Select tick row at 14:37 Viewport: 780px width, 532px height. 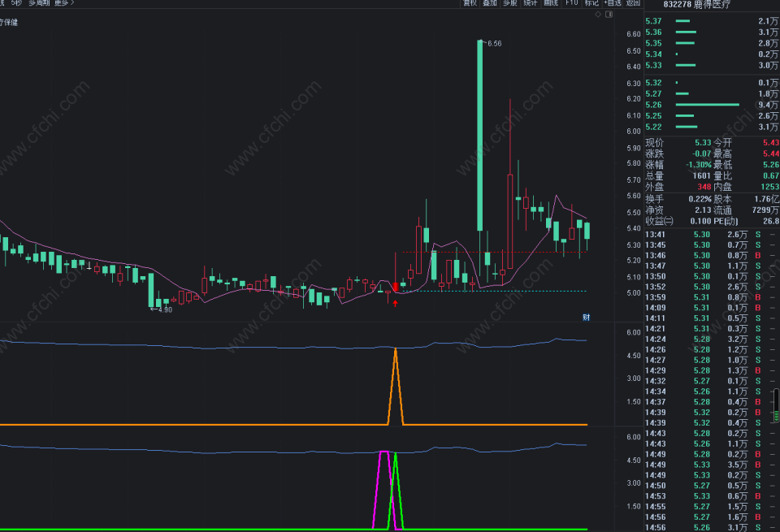point(710,402)
